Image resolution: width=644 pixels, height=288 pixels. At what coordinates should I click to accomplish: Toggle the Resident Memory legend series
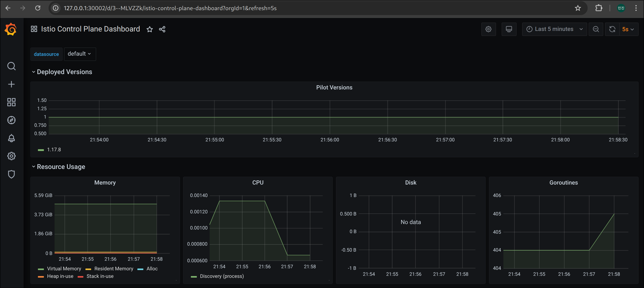click(x=114, y=269)
